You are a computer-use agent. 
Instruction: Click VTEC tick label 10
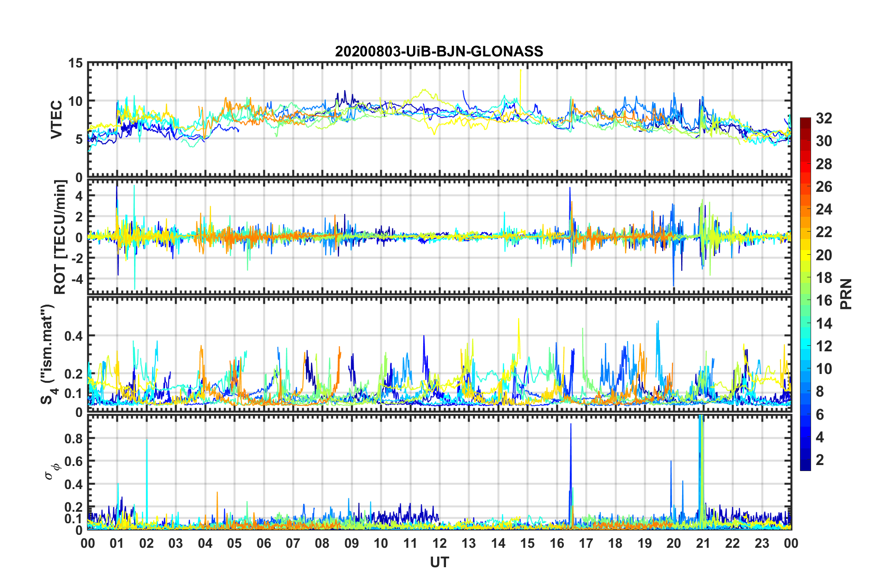[75, 101]
